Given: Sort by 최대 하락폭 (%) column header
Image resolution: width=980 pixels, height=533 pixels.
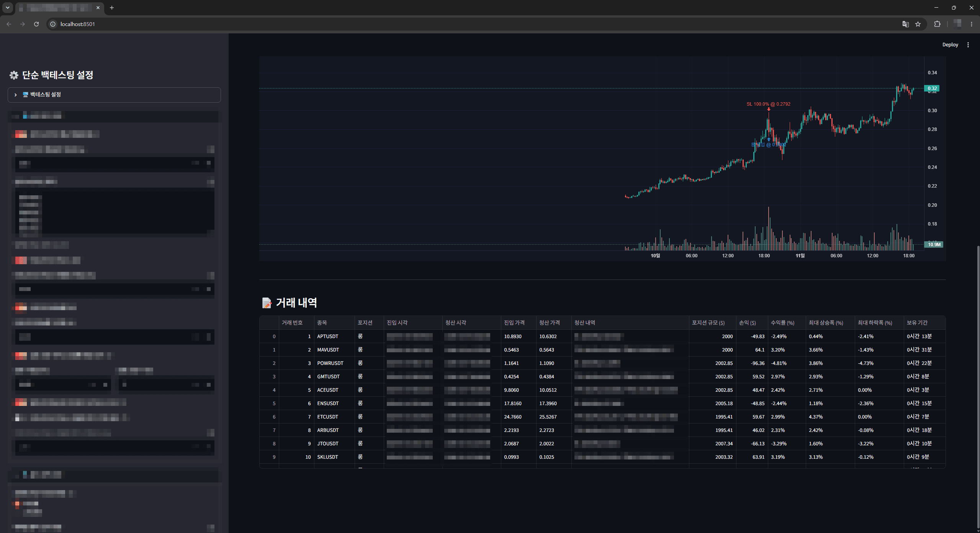Looking at the screenshot, I should tap(879, 323).
